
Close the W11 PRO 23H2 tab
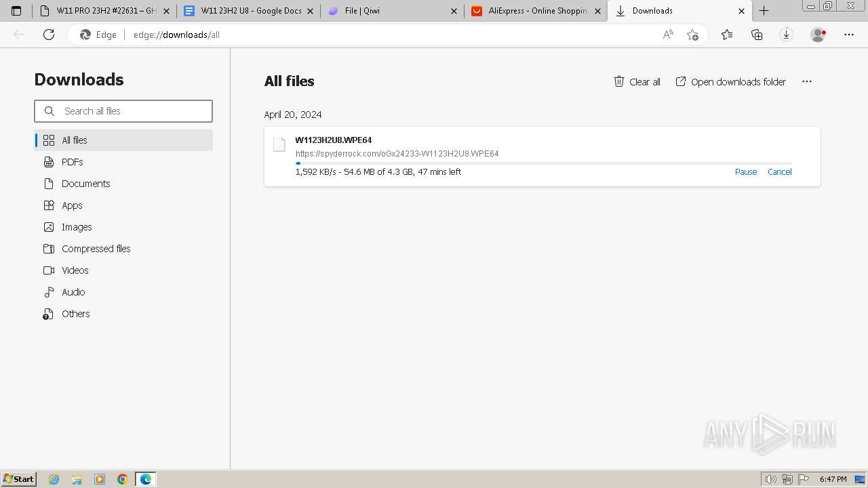[166, 11]
